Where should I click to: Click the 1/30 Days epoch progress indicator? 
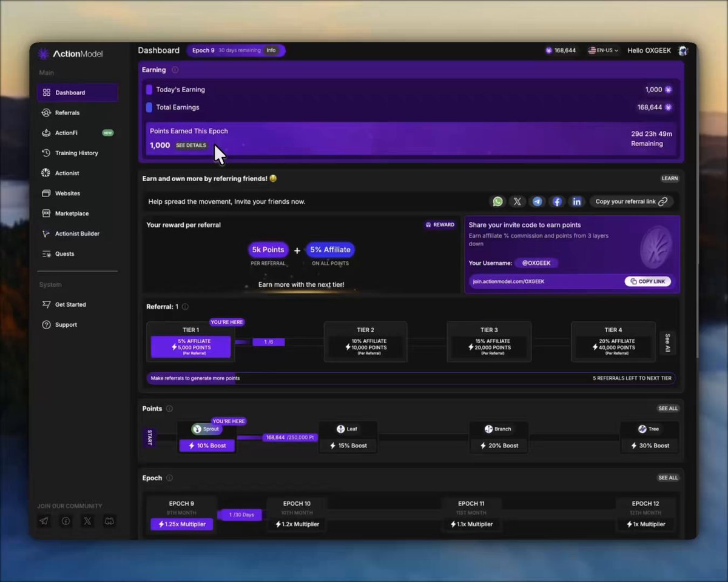241,515
